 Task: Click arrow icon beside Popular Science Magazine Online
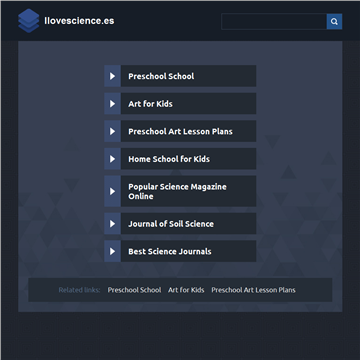(112, 191)
